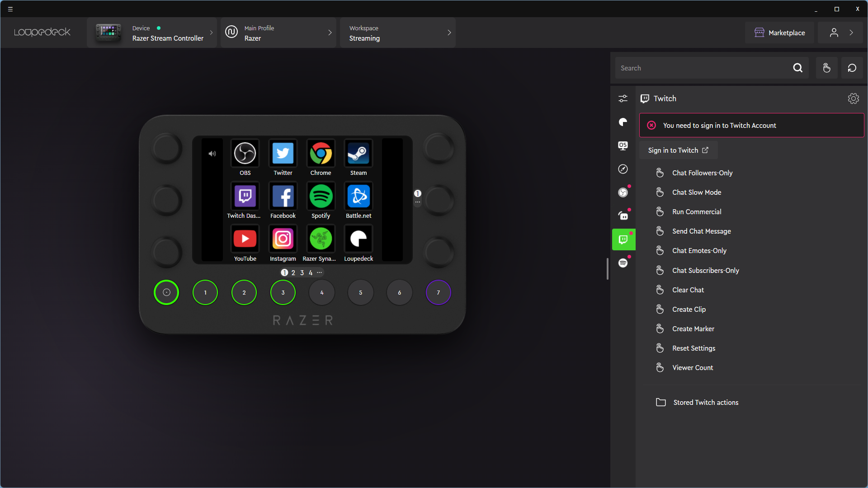This screenshot has width=868, height=488.
Task: Select round button 1 on the device
Action: click(x=205, y=292)
